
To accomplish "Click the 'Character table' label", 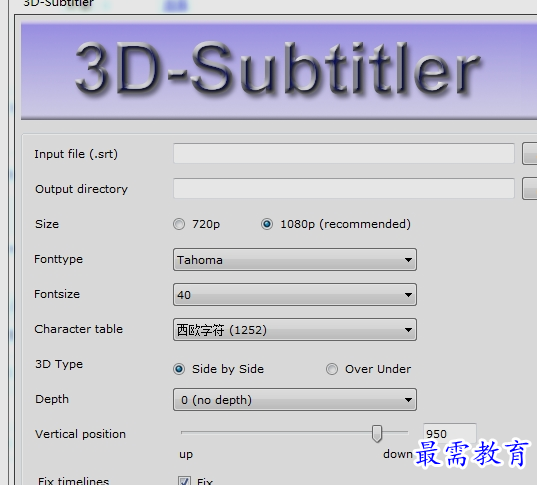I will 79,329.
